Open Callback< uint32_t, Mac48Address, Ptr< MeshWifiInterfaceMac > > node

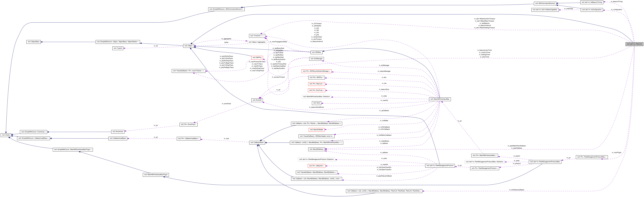[316, 143]
